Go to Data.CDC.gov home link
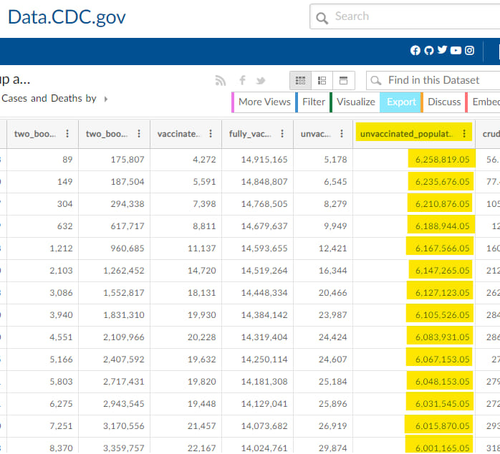500x454 pixels. pyautogui.click(x=67, y=17)
